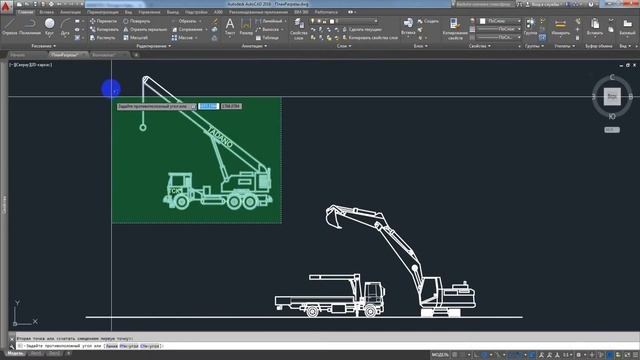Click the first dynamic coordinate input box
This screenshot has height=360, width=640.
208,106
